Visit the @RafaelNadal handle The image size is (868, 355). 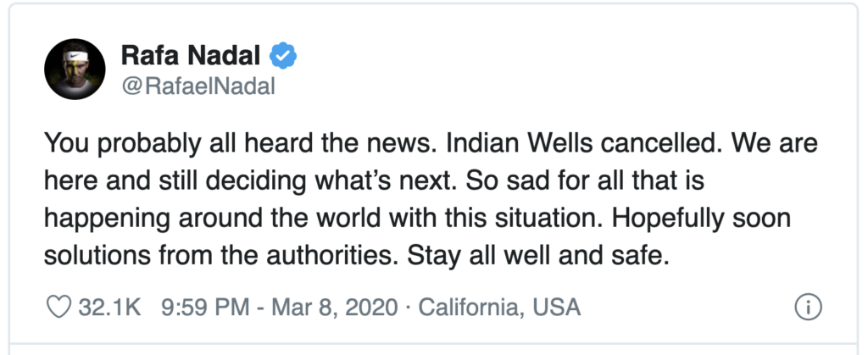pos(198,86)
